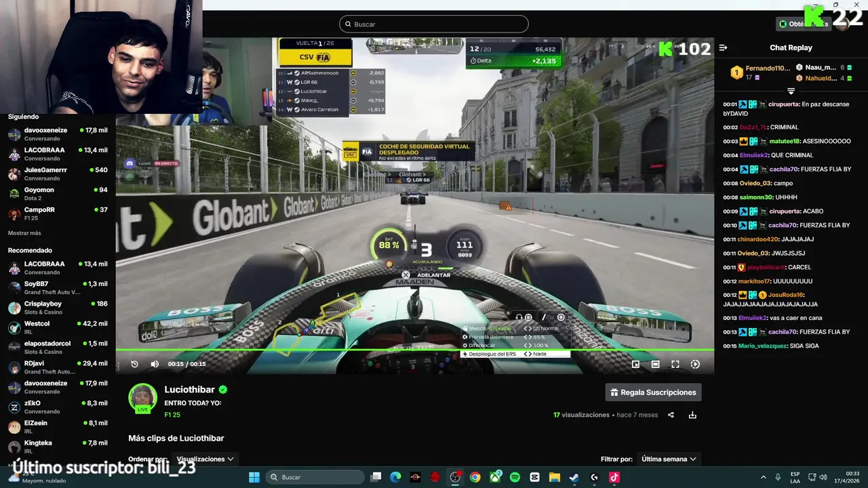Click the green seek bar on the video
The image size is (868, 488).
coord(415,350)
